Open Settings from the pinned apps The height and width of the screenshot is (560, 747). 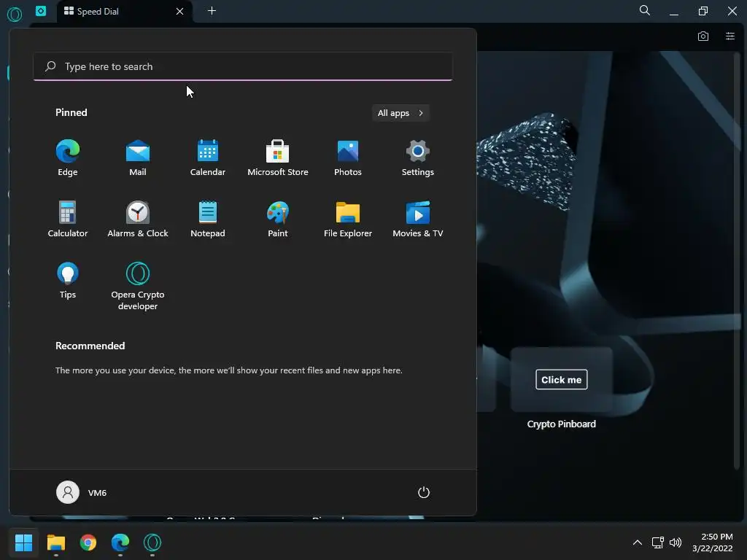tap(418, 158)
